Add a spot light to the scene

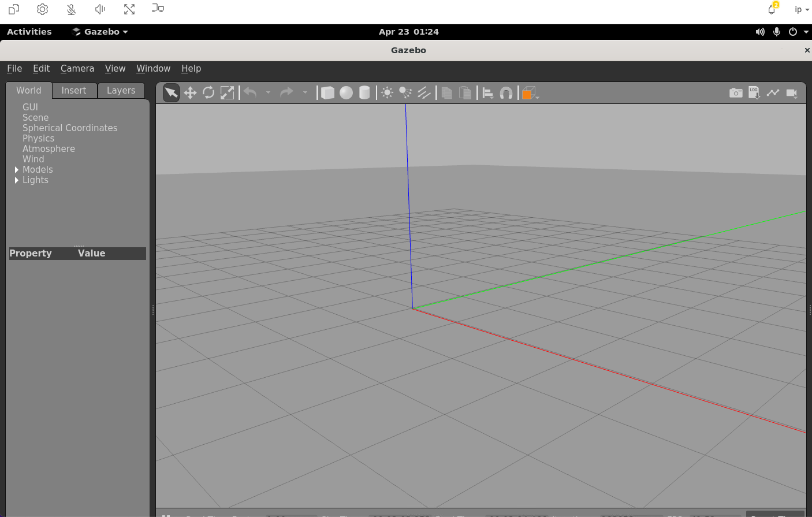coord(405,92)
